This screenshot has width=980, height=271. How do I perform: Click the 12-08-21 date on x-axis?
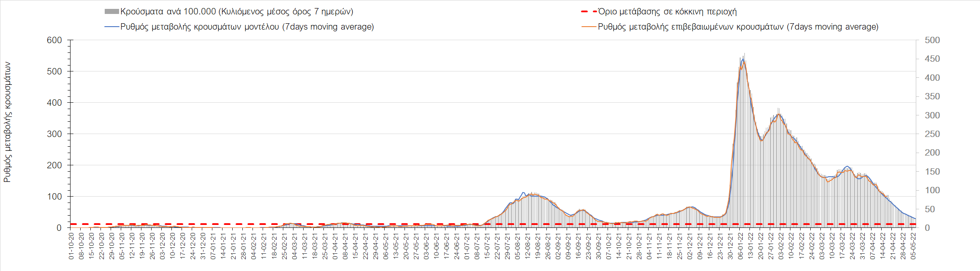528,246
